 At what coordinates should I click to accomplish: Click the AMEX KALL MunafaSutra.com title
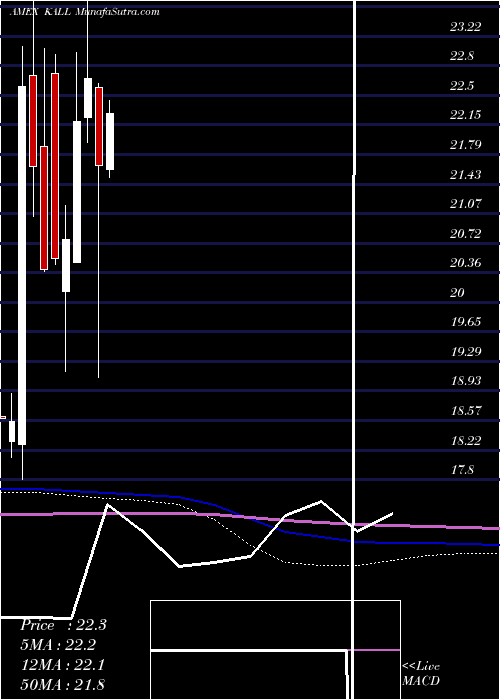(84, 12)
